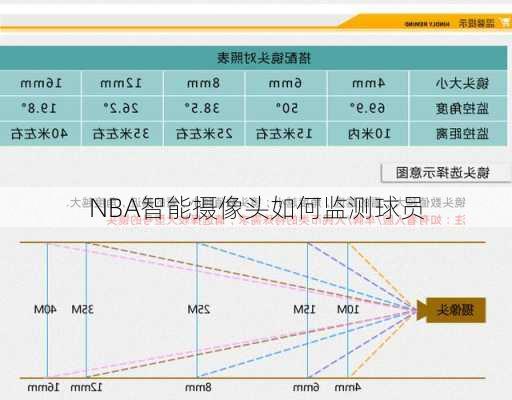Click the 10M marker in the diagram
This screenshot has height=400, width=512.
click(348, 310)
